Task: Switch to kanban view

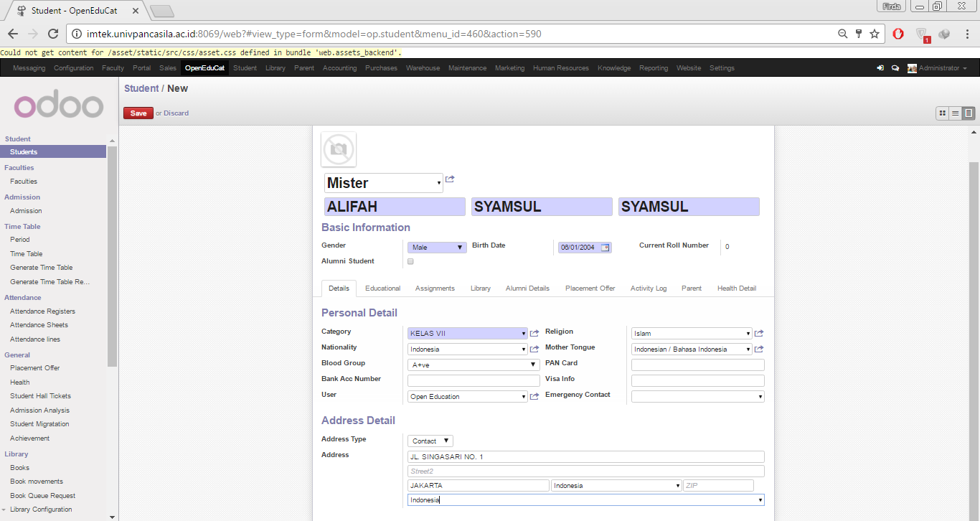Action: point(943,113)
